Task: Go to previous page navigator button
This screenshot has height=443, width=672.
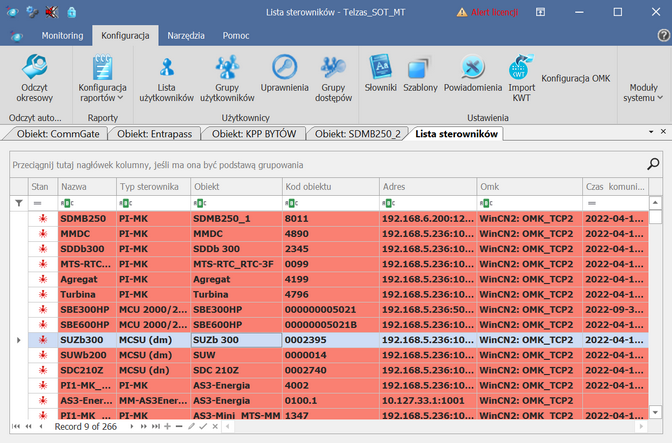Action: coord(28,426)
